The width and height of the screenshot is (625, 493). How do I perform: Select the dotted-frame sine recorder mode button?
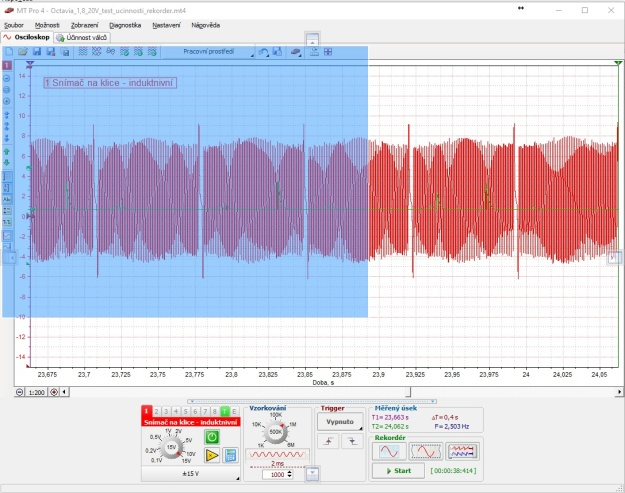coord(426,452)
